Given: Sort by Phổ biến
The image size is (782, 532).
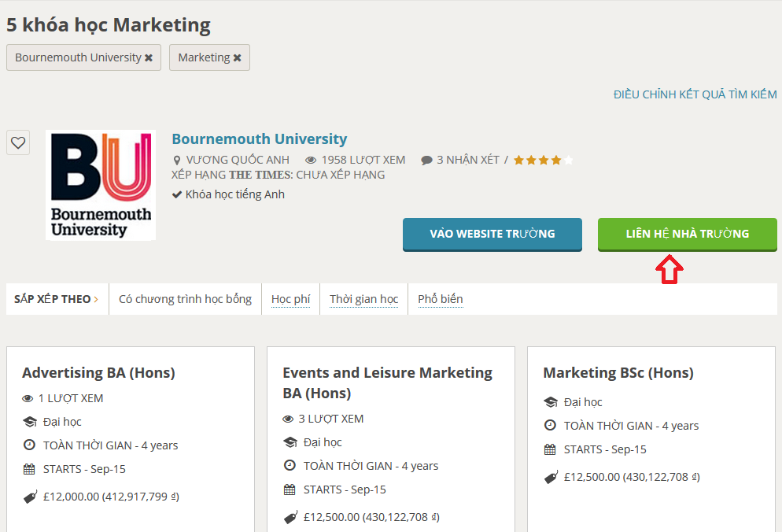Looking at the screenshot, I should (x=441, y=299).
